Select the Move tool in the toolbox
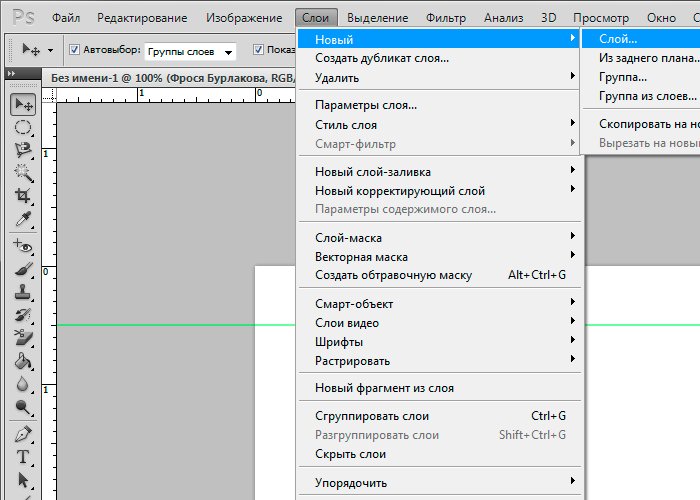 (23, 105)
